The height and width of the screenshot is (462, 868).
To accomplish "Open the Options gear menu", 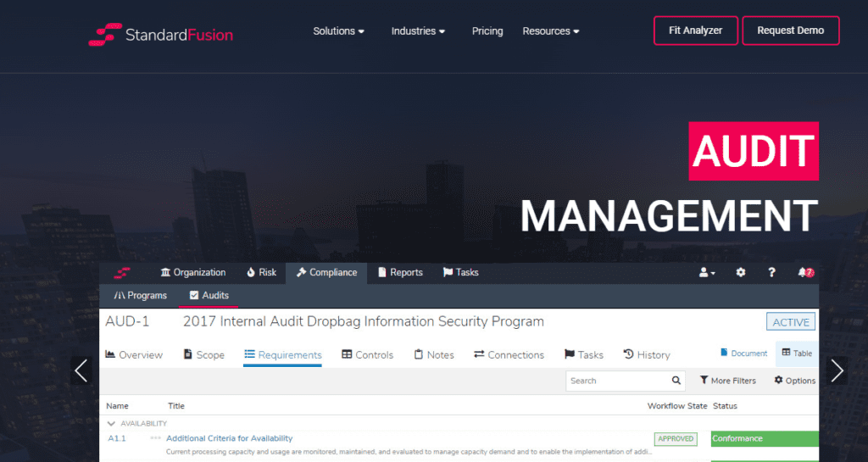I will coord(794,381).
